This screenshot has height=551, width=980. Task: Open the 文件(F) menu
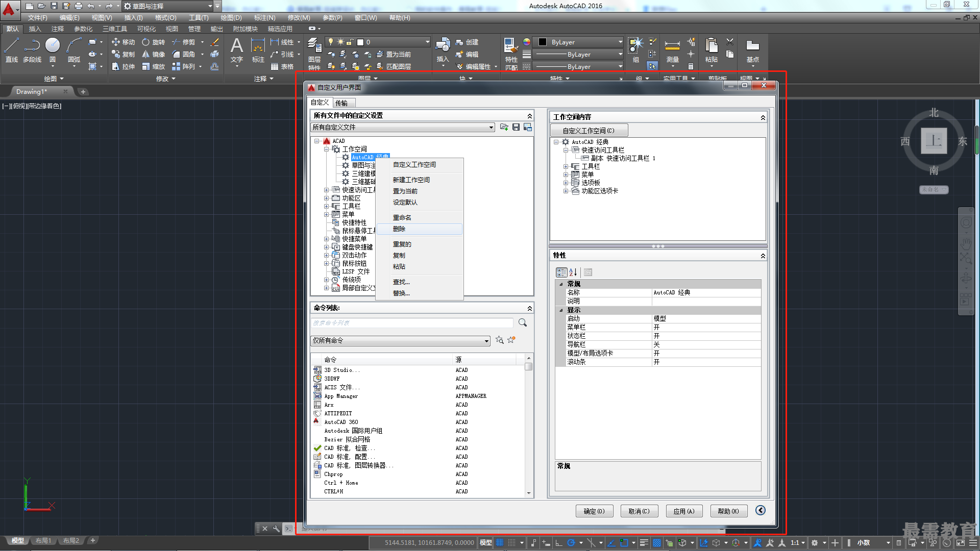37,17
